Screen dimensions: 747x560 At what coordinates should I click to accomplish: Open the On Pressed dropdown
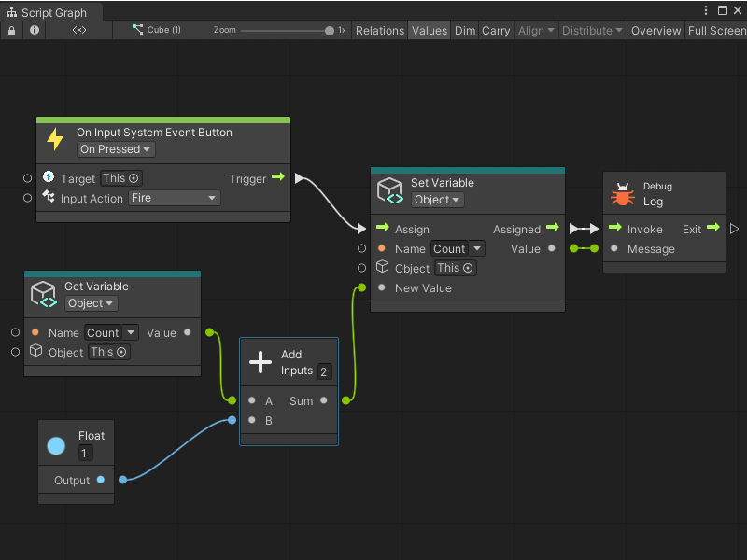(115, 149)
